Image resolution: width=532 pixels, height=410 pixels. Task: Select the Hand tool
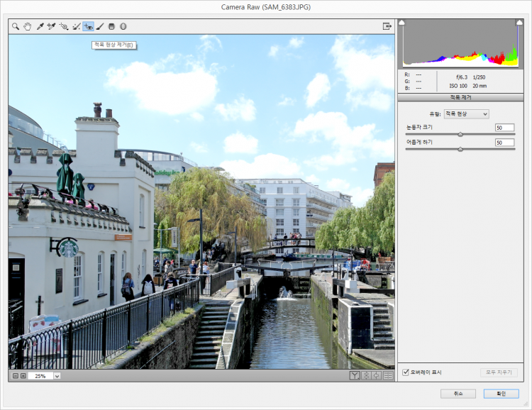pos(27,26)
